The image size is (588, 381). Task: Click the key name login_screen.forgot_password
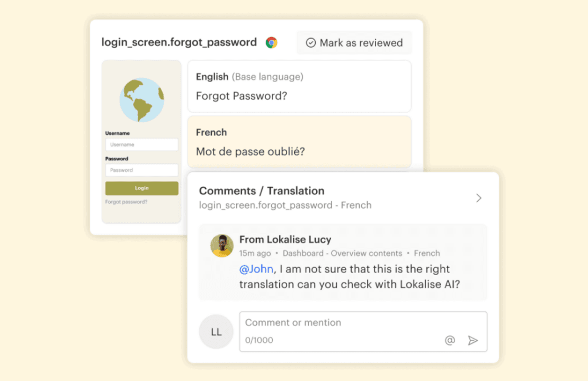pos(179,42)
